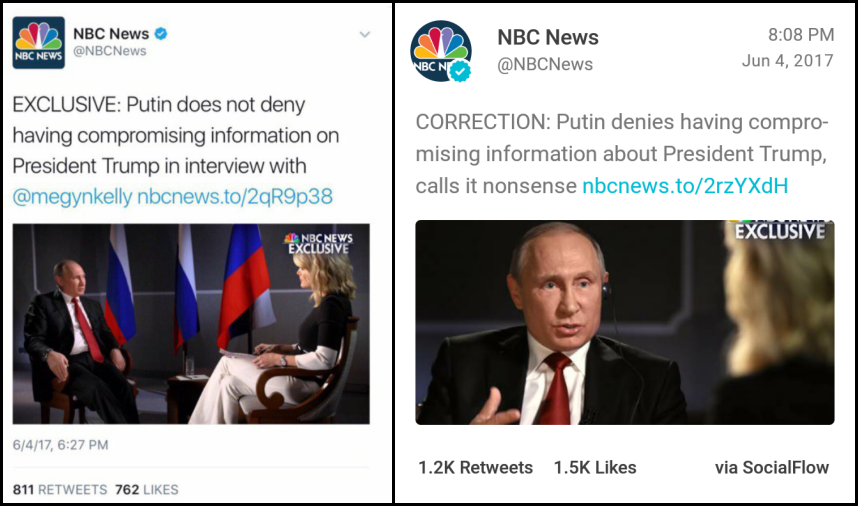View the 811 Retweets list

(x=60, y=490)
